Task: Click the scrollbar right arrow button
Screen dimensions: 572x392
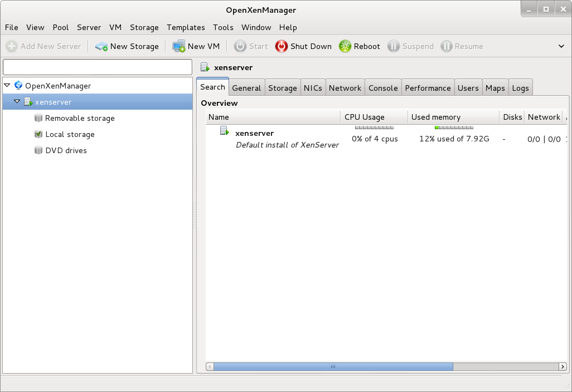Action: 563,366
